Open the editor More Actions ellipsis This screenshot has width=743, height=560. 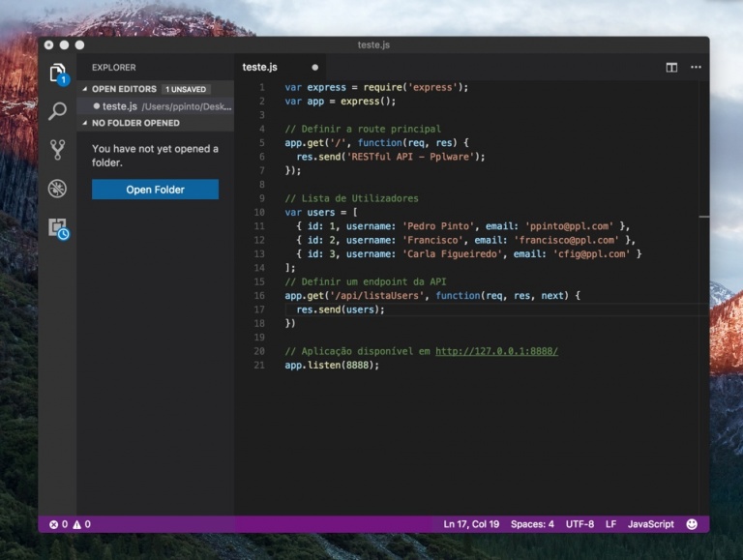tap(696, 68)
